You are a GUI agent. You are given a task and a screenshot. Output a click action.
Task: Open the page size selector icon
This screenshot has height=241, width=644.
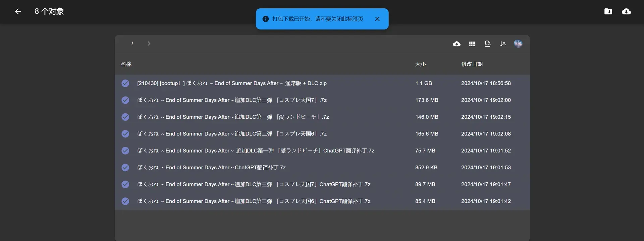coord(488,44)
